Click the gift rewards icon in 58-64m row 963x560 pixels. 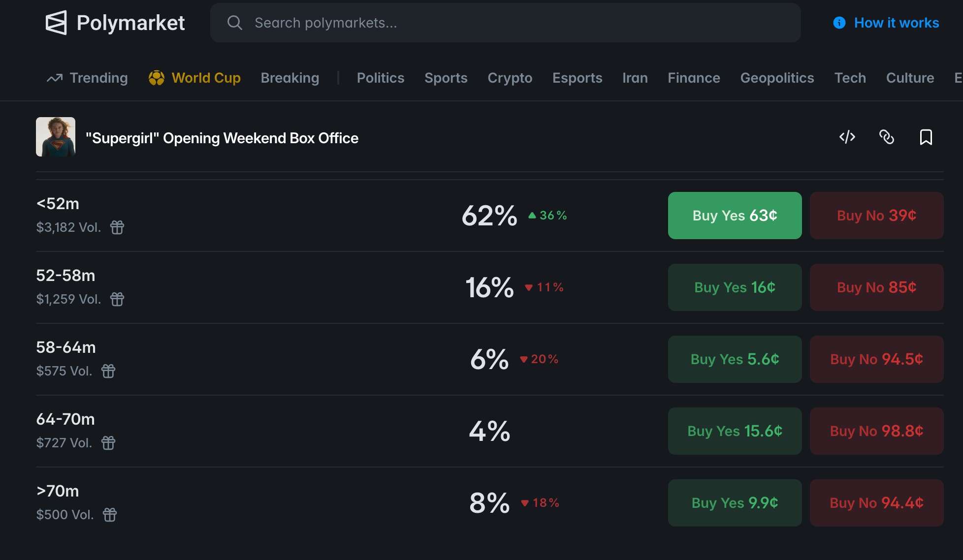click(x=108, y=371)
